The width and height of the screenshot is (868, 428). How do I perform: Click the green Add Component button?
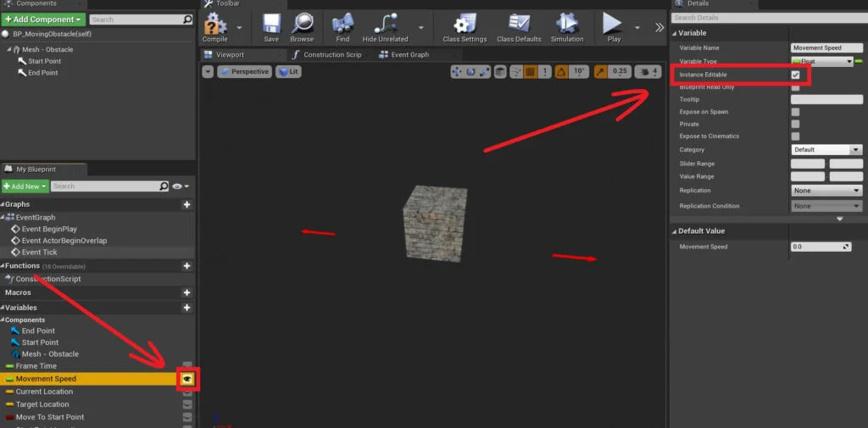click(43, 19)
